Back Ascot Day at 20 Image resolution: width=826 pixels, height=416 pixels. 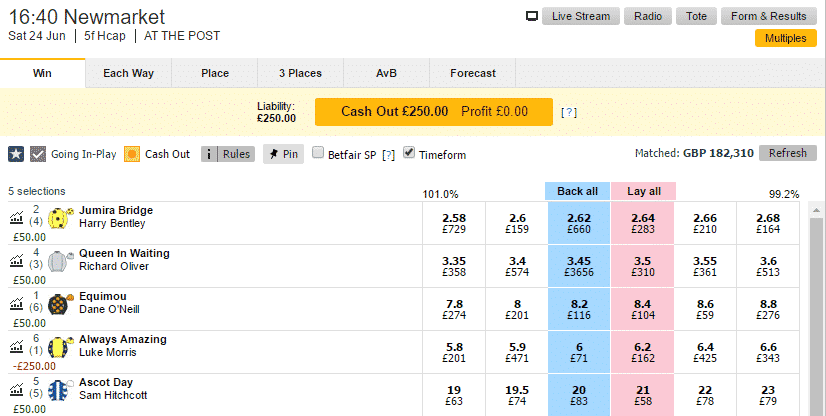click(x=579, y=395)
